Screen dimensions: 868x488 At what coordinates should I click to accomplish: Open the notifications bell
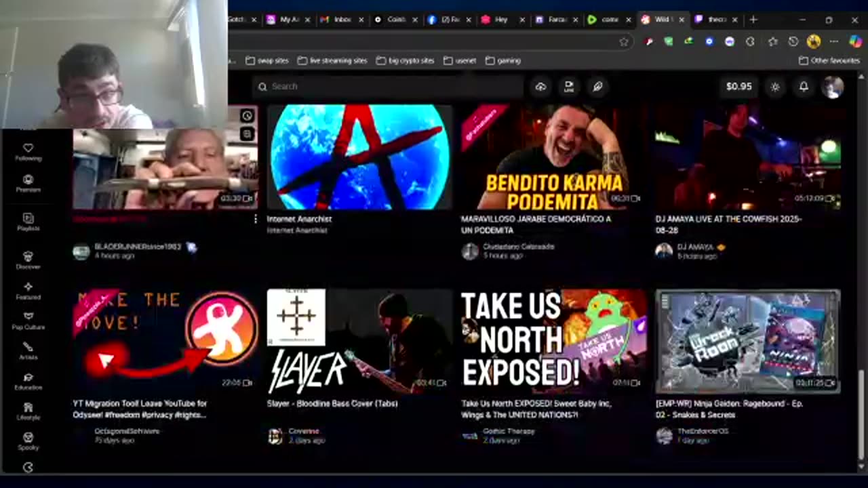click(804, 87)
